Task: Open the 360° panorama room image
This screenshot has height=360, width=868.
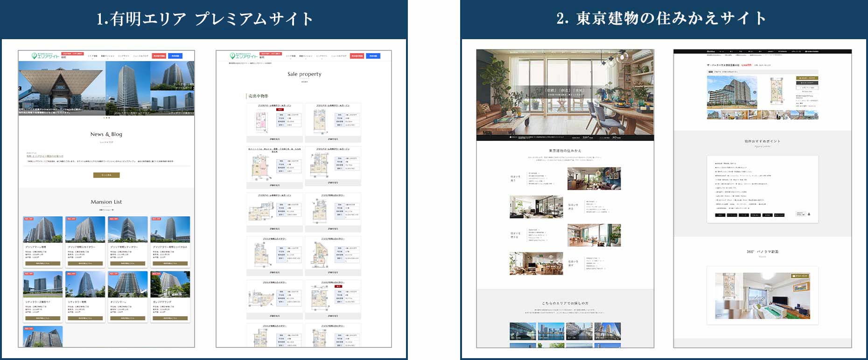Action: [763, 296]
